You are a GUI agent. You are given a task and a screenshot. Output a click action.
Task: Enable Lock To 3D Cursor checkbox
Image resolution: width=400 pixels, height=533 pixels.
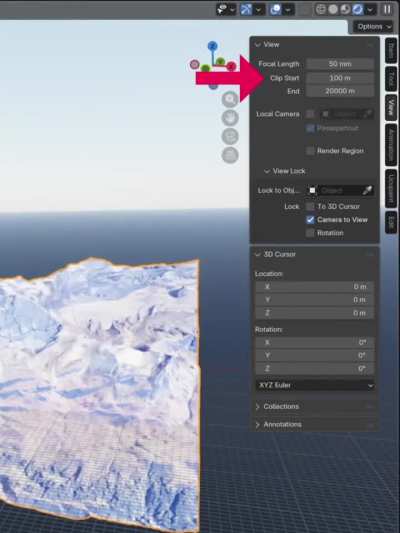click(x=310, y=206)
